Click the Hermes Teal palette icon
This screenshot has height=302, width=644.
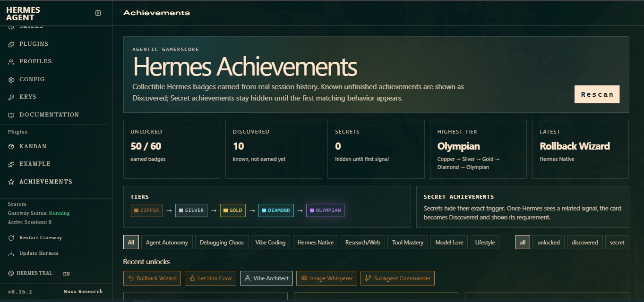[x=11, y=274]
